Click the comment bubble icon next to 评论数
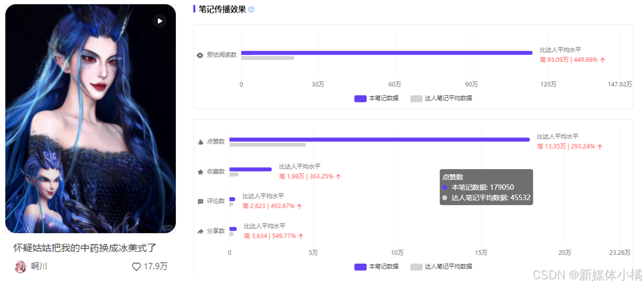 coord(200,201)
